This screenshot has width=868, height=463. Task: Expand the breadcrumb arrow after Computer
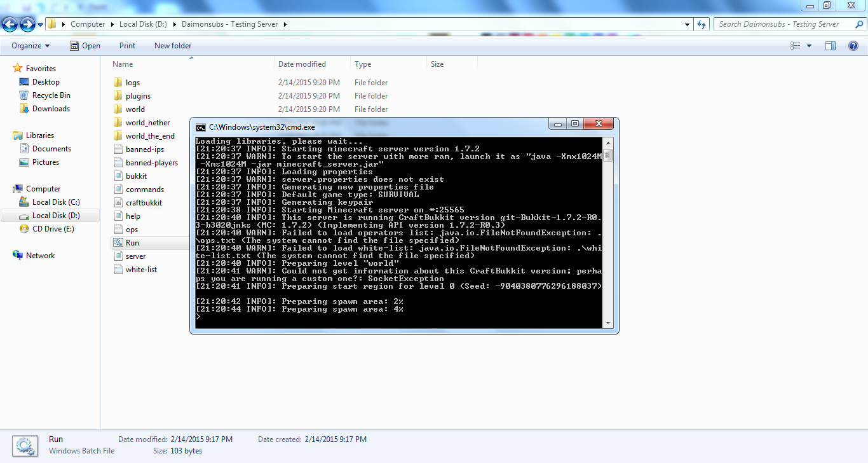[112, 24]
